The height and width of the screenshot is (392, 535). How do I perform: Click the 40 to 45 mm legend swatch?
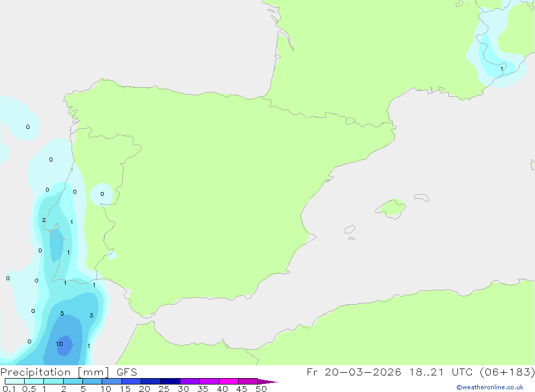pos(228,381)
